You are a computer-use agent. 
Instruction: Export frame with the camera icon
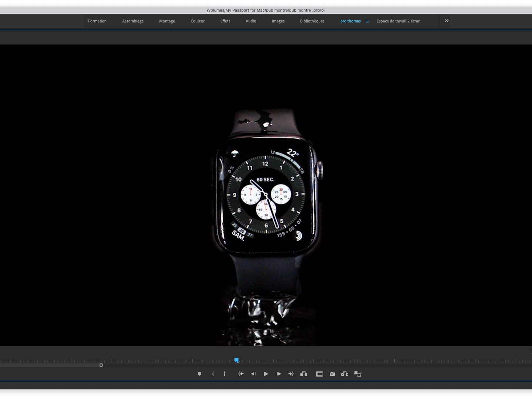(332, 374)
